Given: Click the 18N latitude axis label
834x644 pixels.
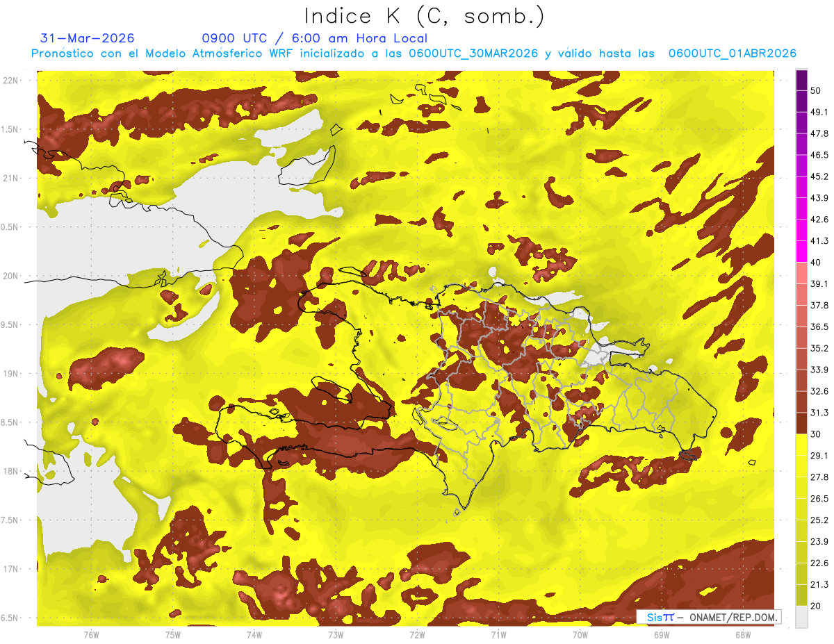Looking at the screenshot, I should pos(10,471).
